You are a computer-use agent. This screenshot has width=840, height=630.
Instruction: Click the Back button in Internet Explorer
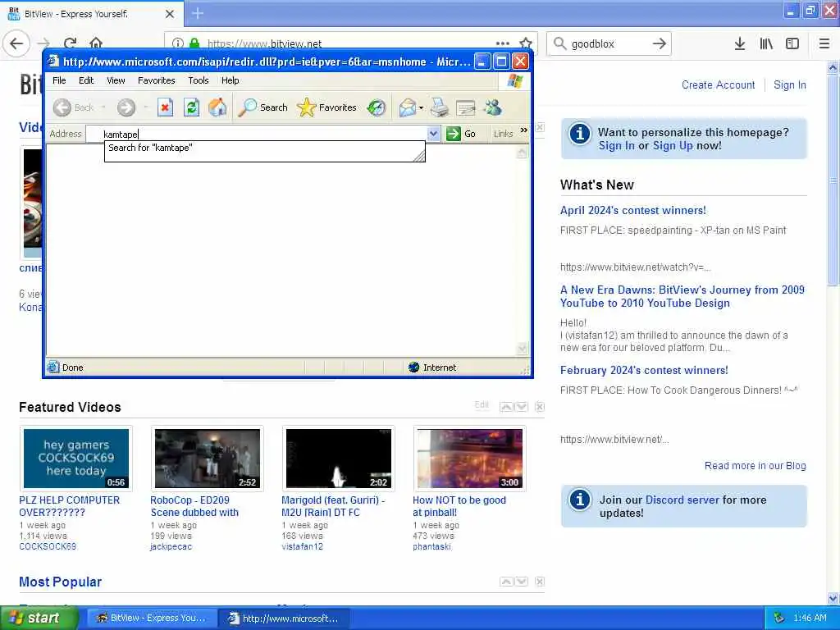coord(73,107)
